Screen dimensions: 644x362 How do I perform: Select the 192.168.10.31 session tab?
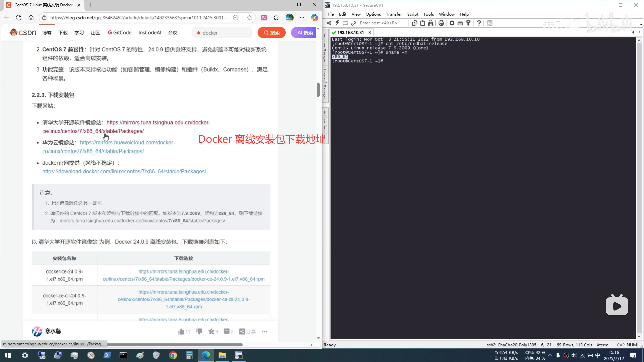pos(350,32)
